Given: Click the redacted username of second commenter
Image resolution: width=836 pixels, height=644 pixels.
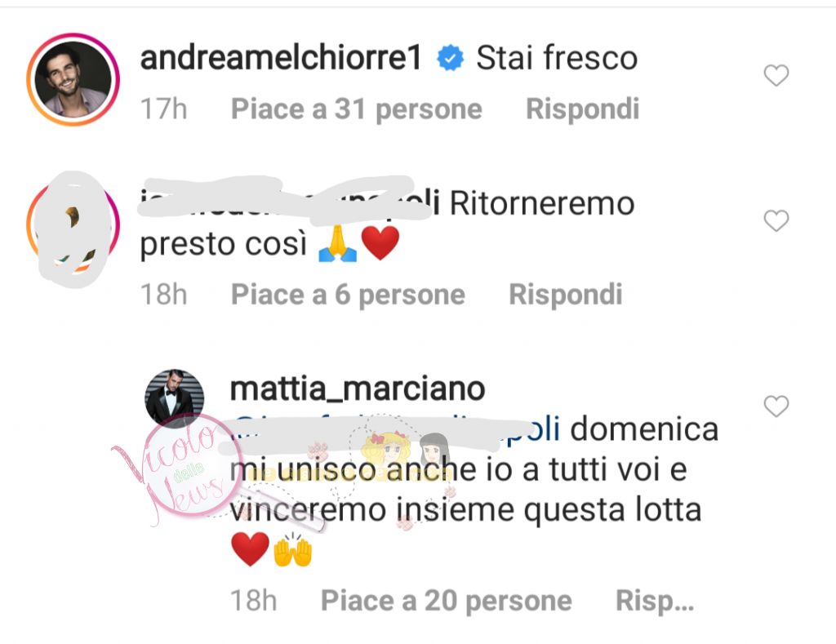Looking at the screenshot, I should pyautogui.click(x=288, y=202).
